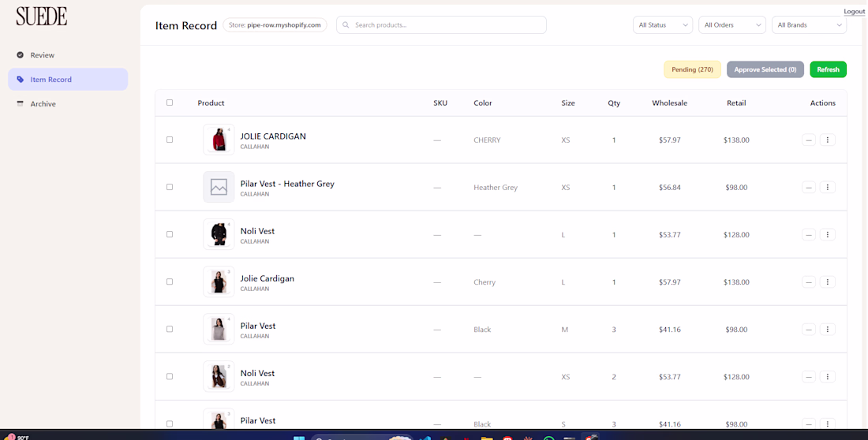Click the SKU column header

[440, 103]
